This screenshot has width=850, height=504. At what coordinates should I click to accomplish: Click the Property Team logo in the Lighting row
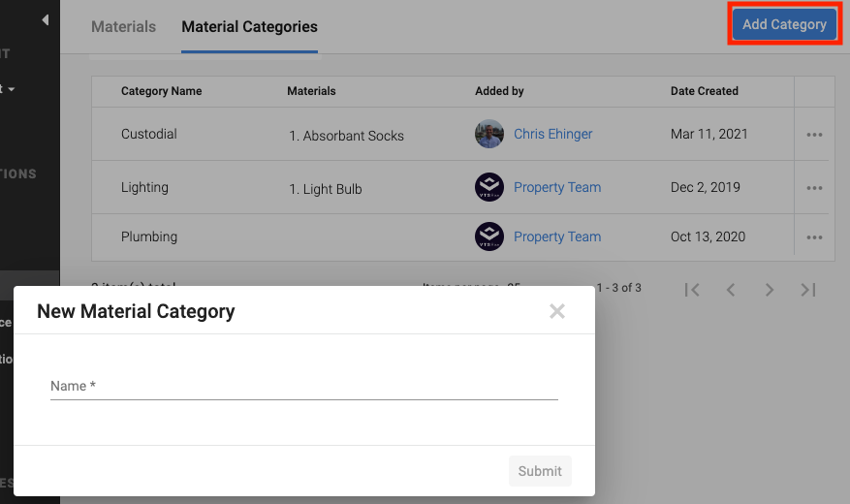coord(488,187)
